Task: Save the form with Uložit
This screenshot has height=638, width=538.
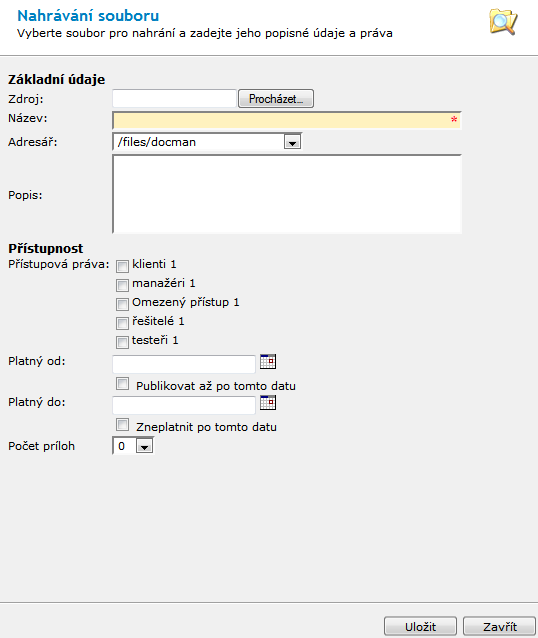Action: coord(420,627)
